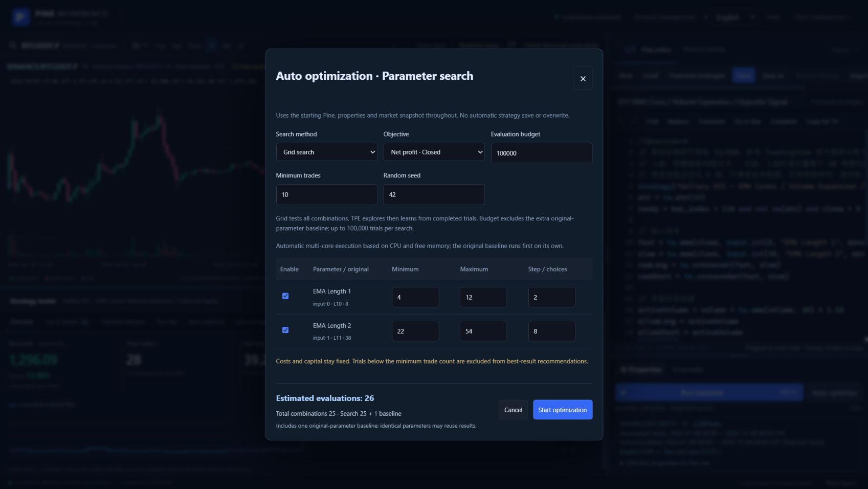Edit EMA Length 2 maximum value

tap(483, 331)
